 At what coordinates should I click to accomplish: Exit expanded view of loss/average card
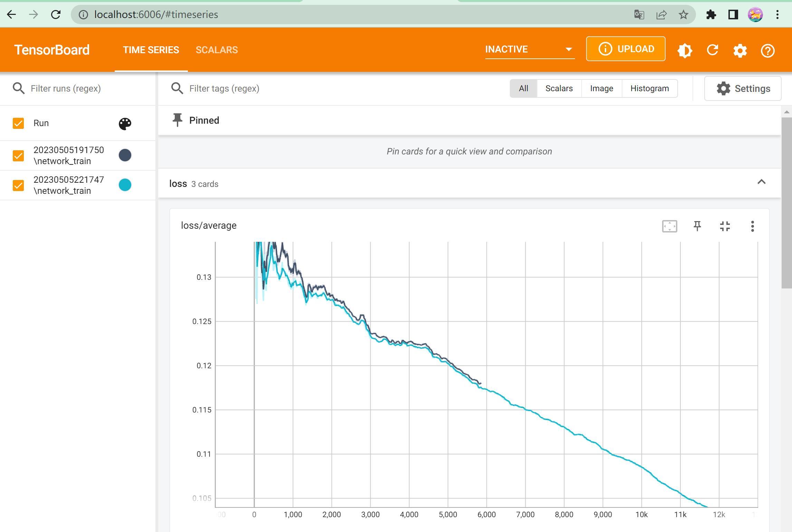(725, 226)
